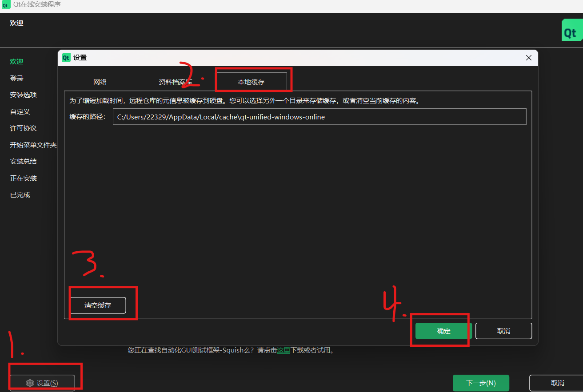Select the 本地缓存 tab

click(x=251, y=82)
